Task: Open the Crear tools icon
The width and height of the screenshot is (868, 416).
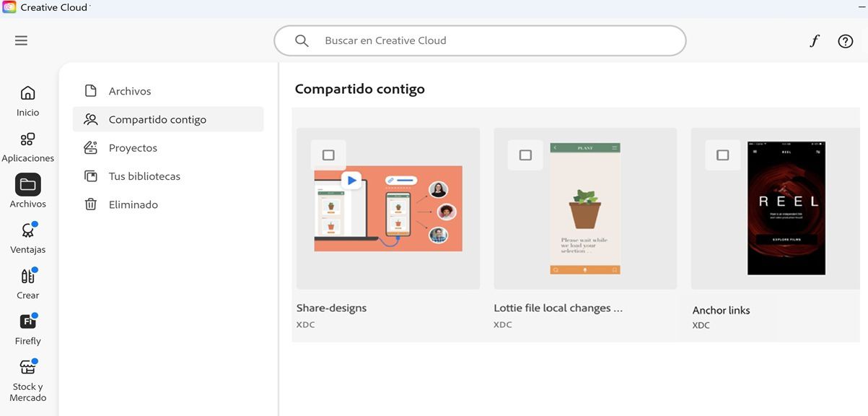Action: pyautogui.click(x=28, y=277)
